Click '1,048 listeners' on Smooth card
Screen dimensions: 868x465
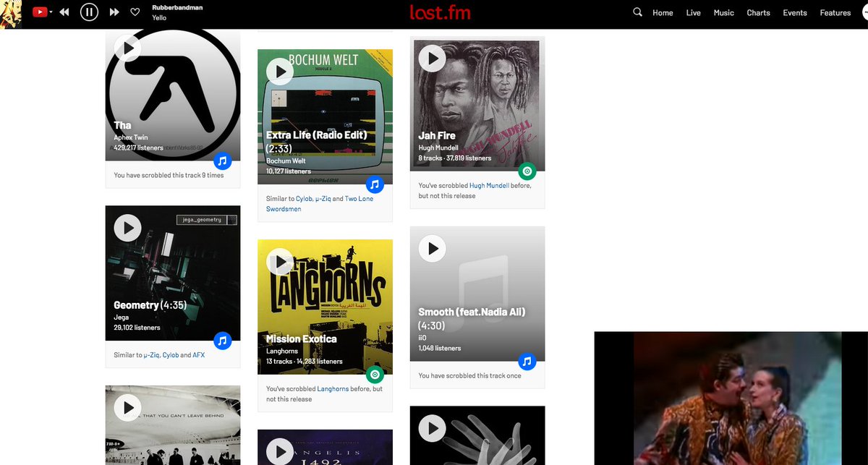[440, 348]
